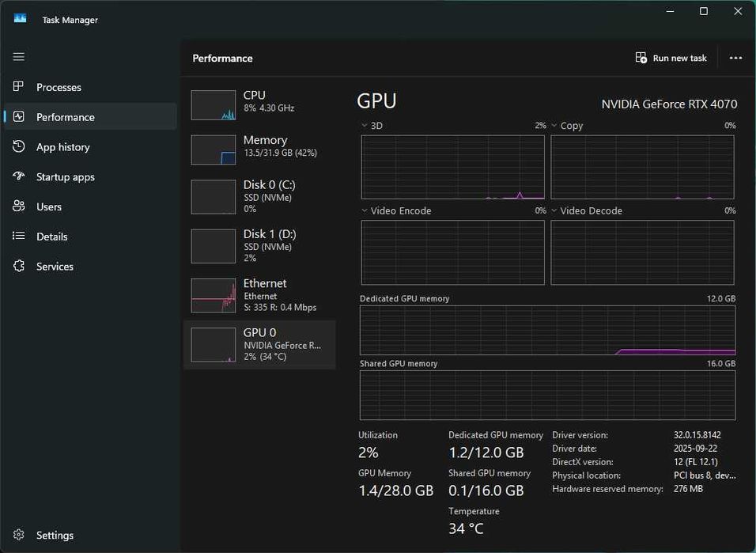Go to the App history tab

tap(63, 147)
